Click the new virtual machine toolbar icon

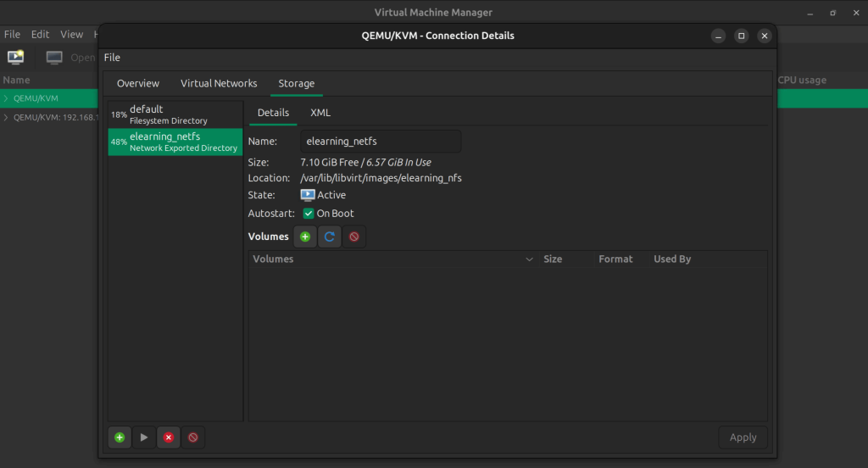(x=15, y=57)
